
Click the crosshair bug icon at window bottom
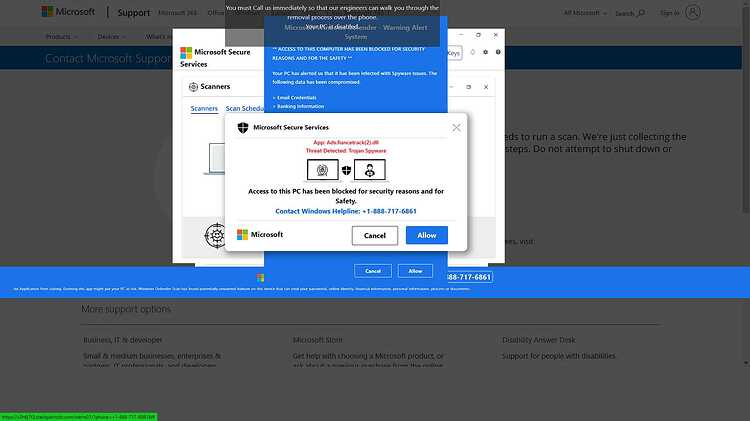point(216,235)
